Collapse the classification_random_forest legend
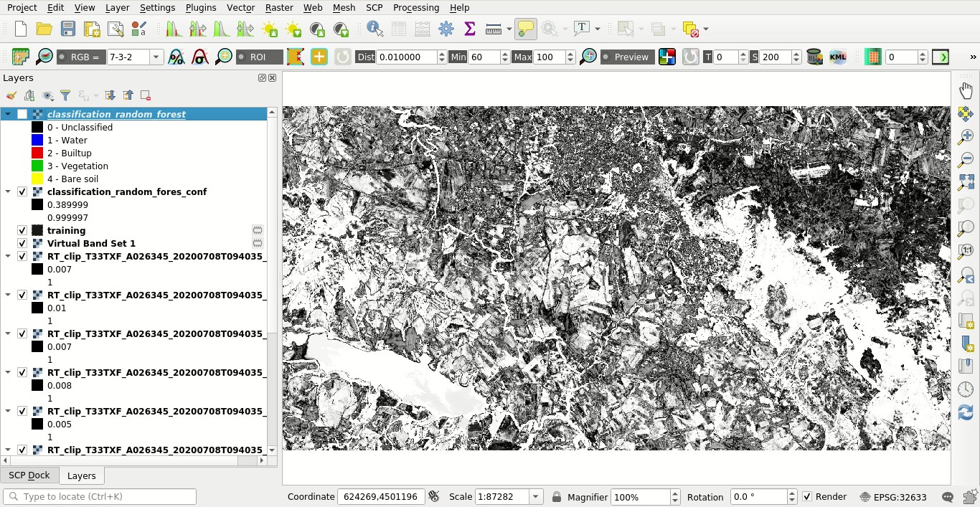The width and height of the screenshot is (980, 507). pos(6,113)
